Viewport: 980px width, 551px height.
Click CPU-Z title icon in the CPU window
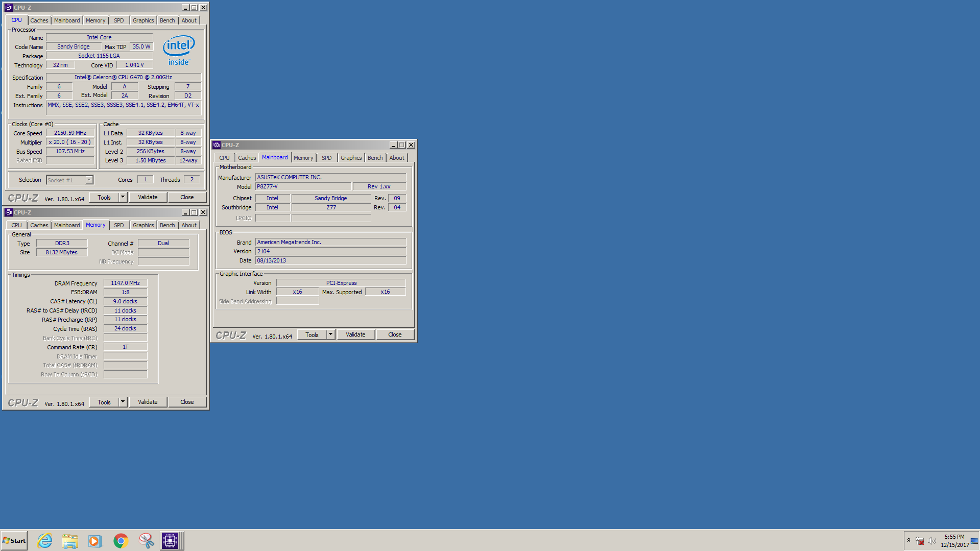(x=9, y=8)
